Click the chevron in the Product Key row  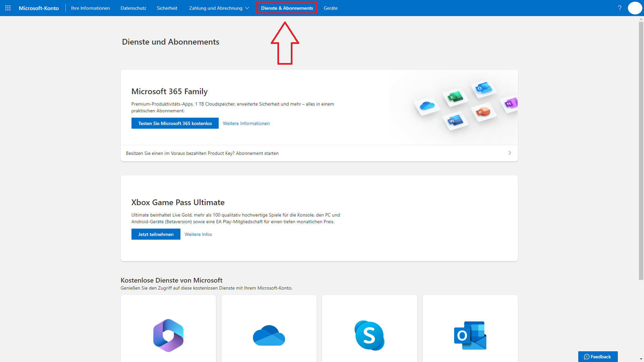[x=509, y=153]
